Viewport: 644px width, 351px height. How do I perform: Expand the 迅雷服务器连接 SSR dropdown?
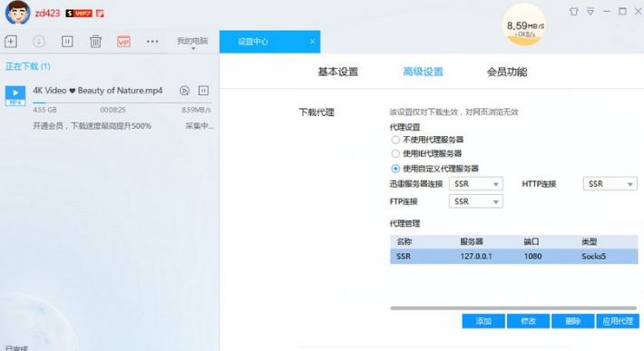point(476,184)
